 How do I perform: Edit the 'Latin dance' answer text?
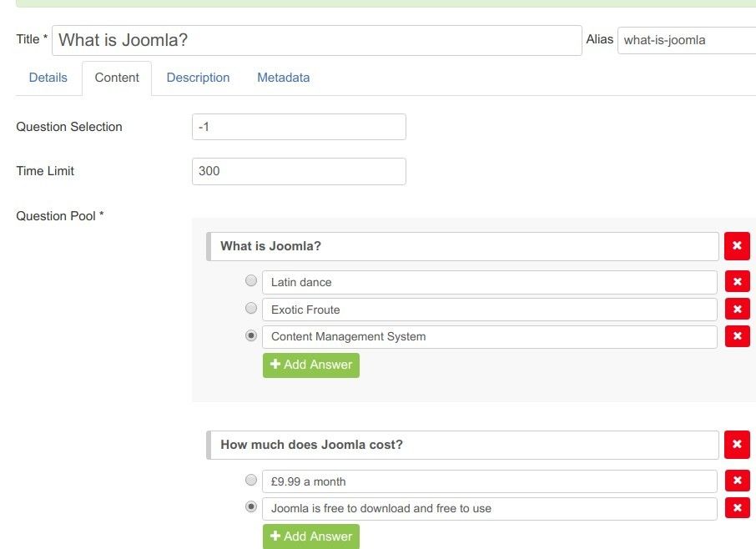click(489, 282)
